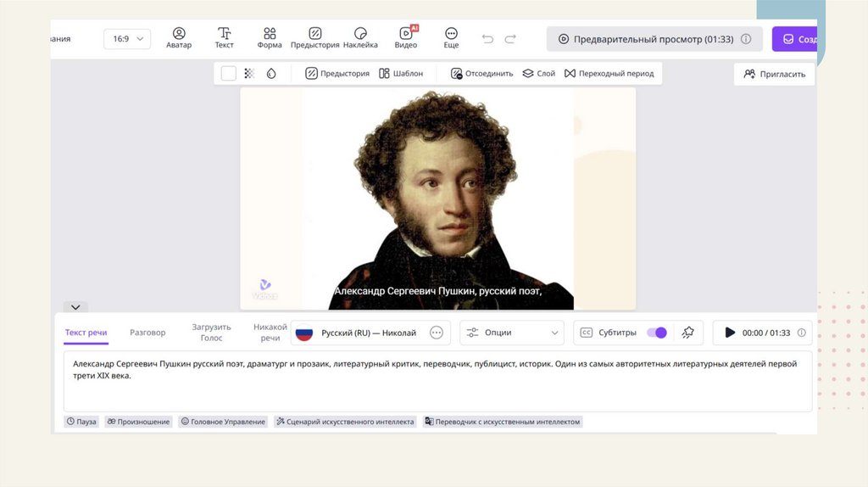Select the transparent checker pattern fill

click(250, 73)
